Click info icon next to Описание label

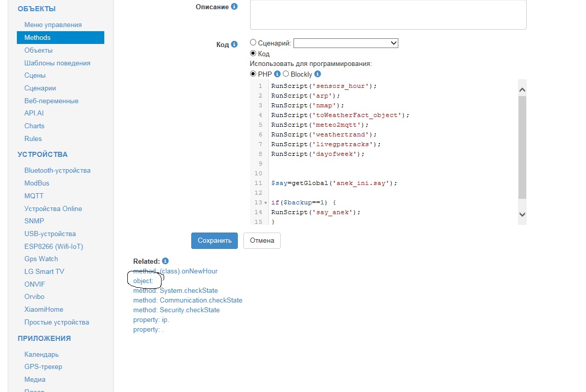(x=234, y=7)
